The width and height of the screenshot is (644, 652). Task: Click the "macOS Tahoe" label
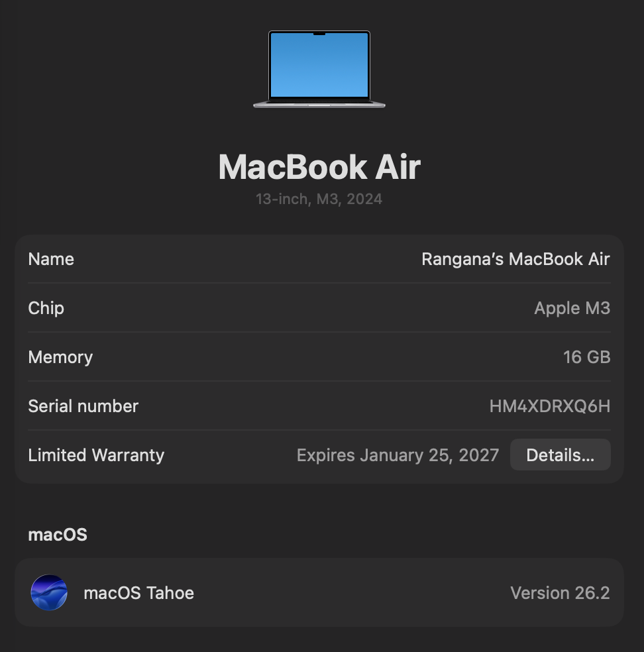coord(139,593)
